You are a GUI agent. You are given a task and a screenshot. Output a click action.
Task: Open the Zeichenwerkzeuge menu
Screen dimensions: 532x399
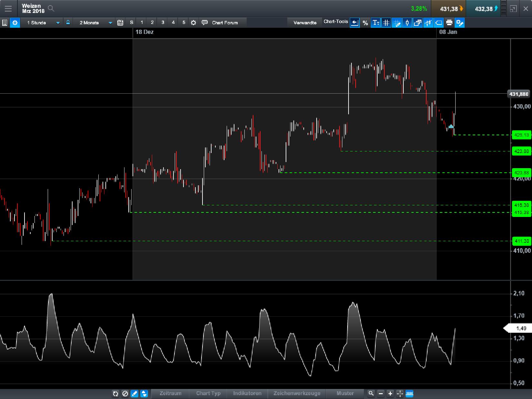point(297,394)
